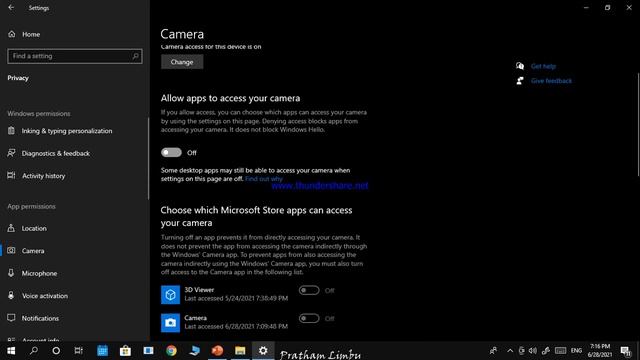Viewport: 640px width, 360px height.
Task: Click the Microphone sidebar icon
Action: tap(11, 273)
